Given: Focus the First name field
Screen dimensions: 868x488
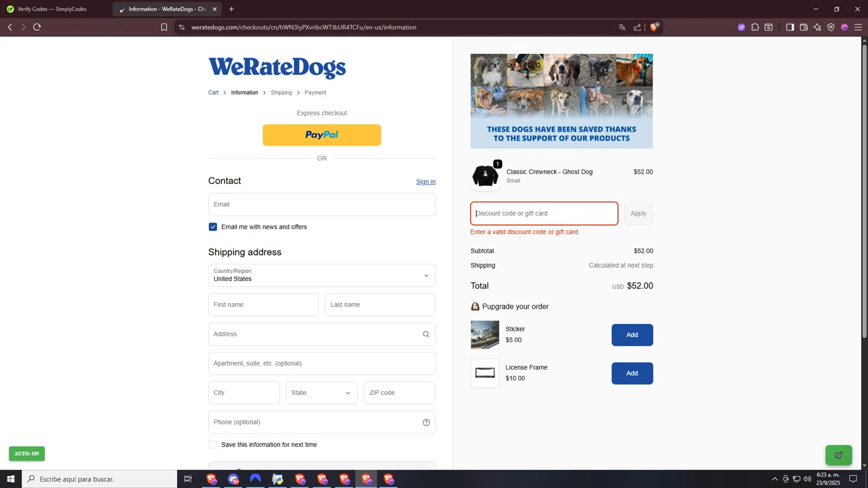Looking at the screenshot, I should [x=263, y=305].
